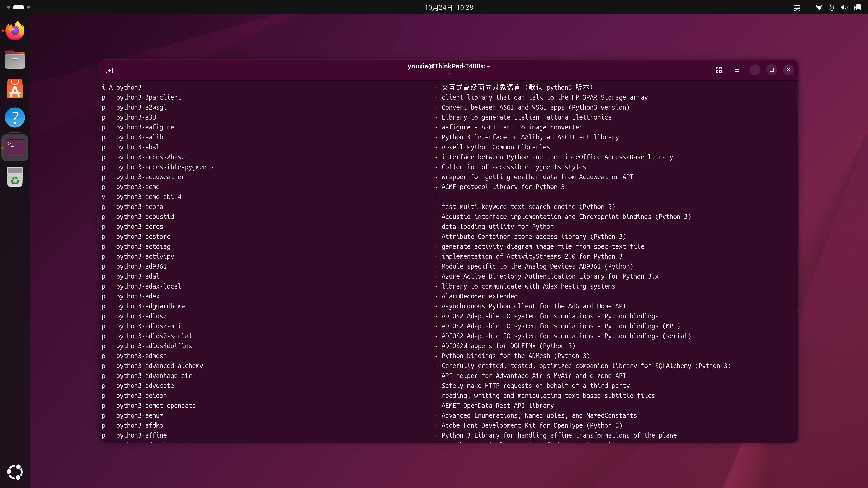Open volume control in system tray
The image size is (868, 488).
click(844, 7)
